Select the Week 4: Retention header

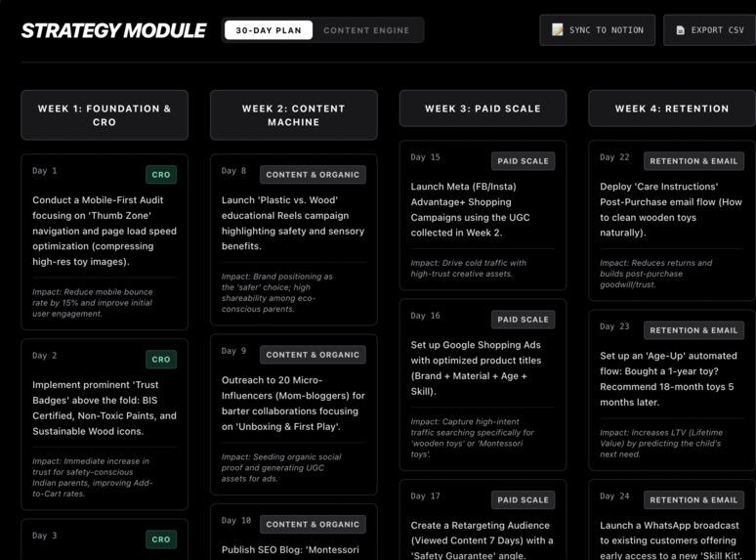coord(672,108)
